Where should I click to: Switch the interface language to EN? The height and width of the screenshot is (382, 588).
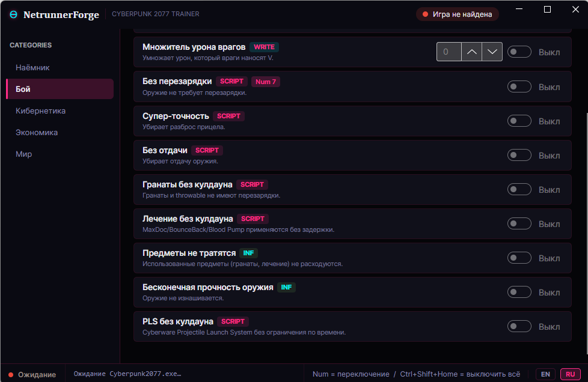546,374
